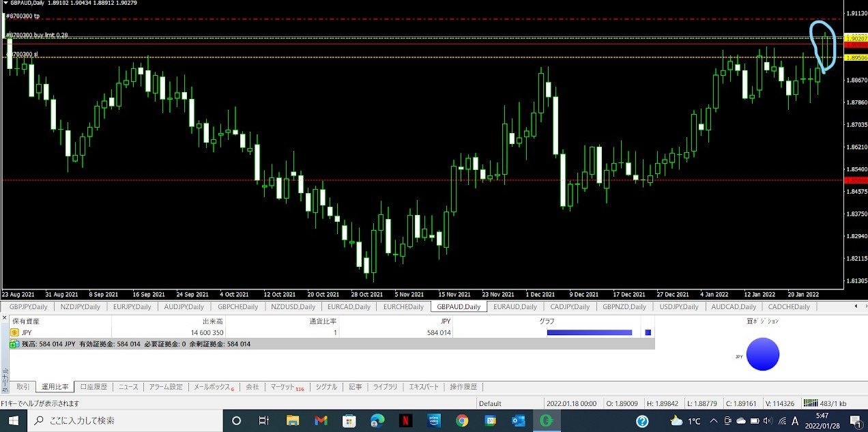Click the JPY currency coin icon
This screenshot has height=432, width=868.
coord(14,332)
